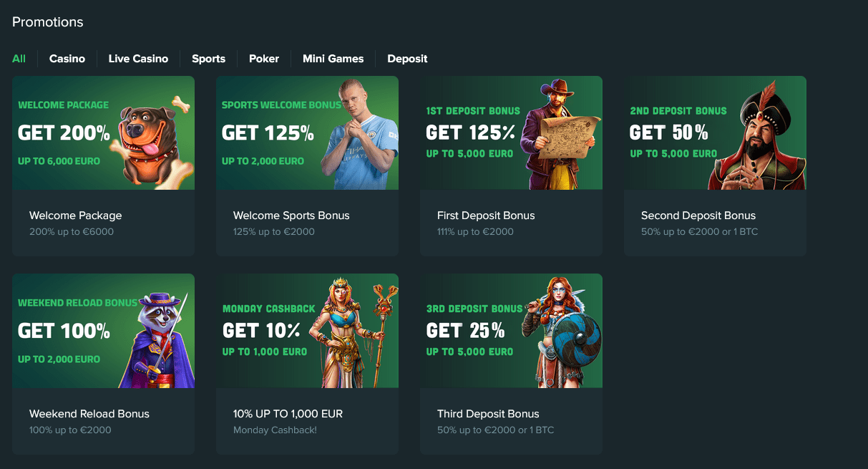Open the Welcome Package title link
Image resolution: width=868 pixels, height=469 pixels.
(76, 216)
